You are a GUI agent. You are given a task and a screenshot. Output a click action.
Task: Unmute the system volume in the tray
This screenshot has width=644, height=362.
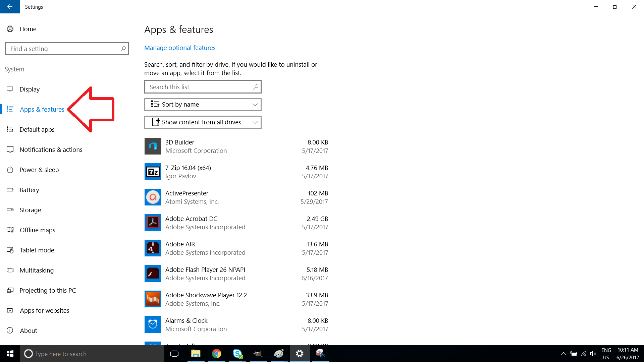click(594, 354)
